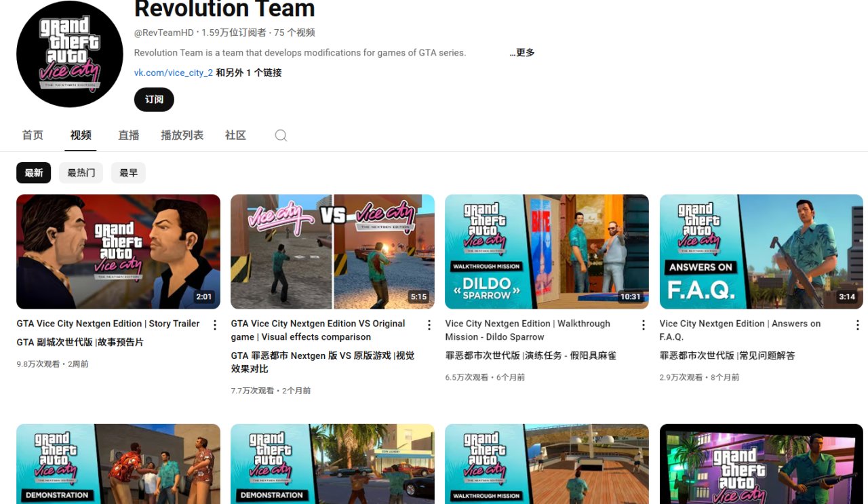Image resolution: width=868 pixels, height=504 pixels.
Task: Click the translated title 罪恶都市次世代版 |演练任务 - 假阳具麻雀
Action: 531,355
